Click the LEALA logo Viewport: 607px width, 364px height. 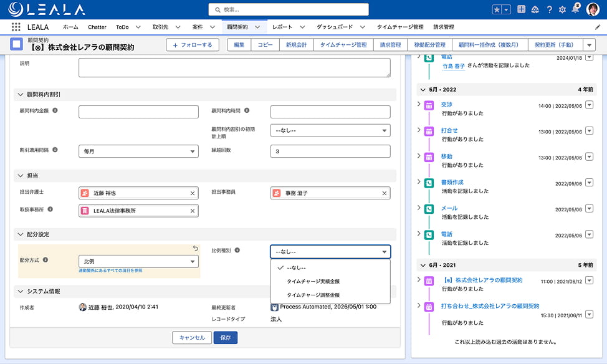click(x=47, y=9)
